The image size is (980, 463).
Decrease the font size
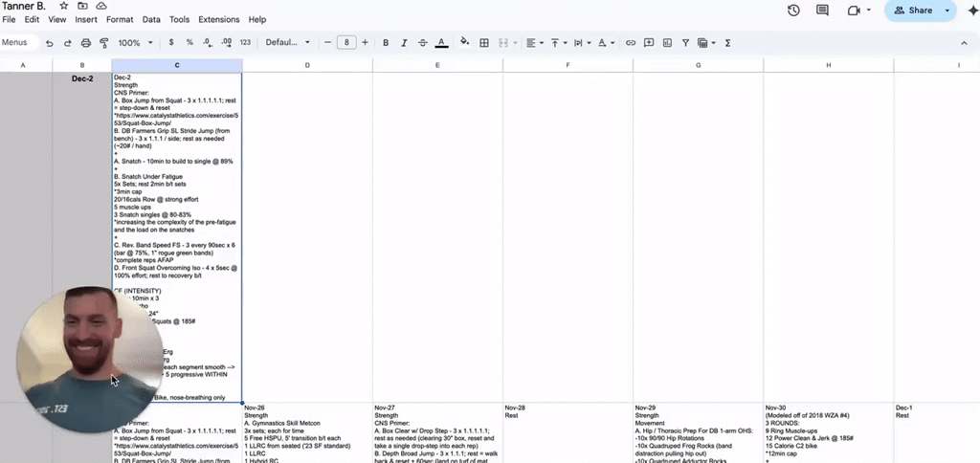coord(327,42)
